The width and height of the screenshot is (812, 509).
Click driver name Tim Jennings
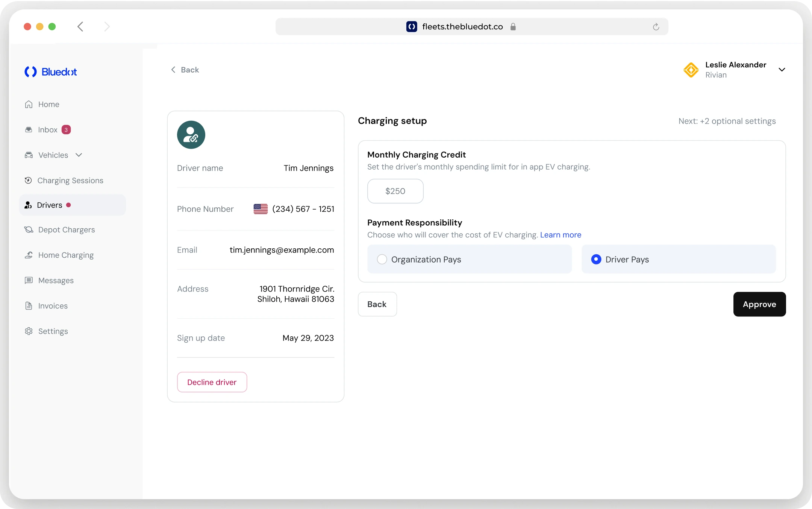click(308, 168)
